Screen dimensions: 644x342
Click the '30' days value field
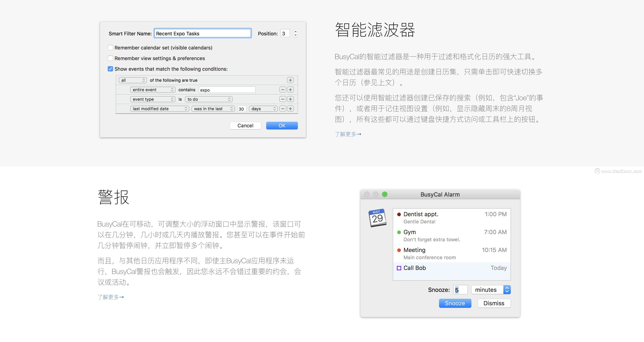pos(241,109)
